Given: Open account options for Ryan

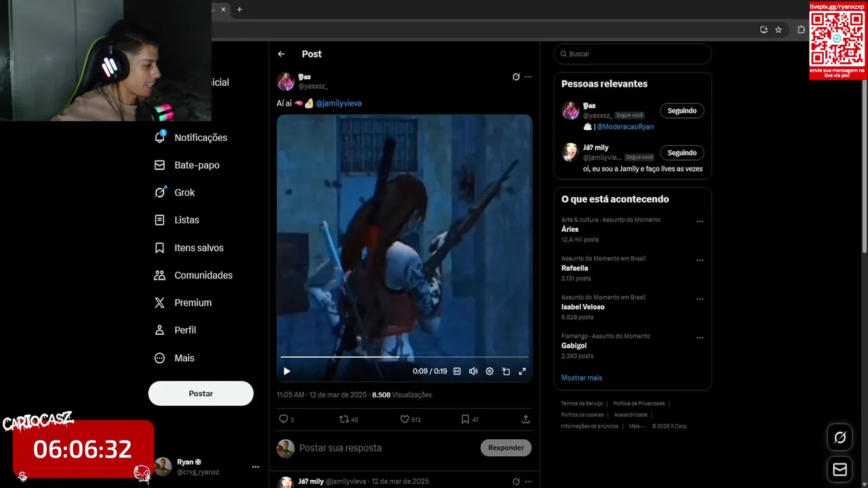Looking at the screenshot, I should 255,467.
